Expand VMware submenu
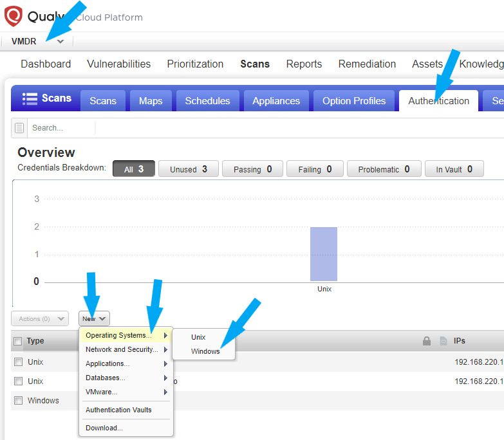 click(x=126, y=392)
